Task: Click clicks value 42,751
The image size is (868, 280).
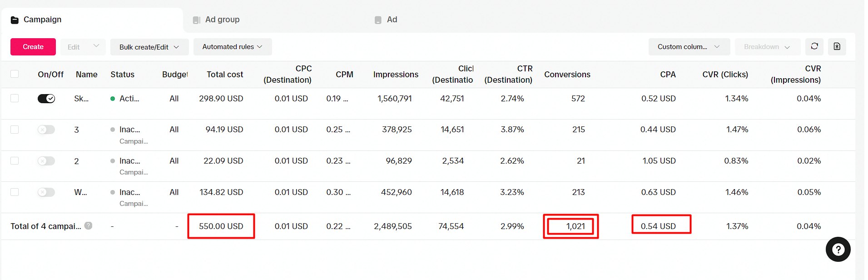Action: tap(452, 98)
